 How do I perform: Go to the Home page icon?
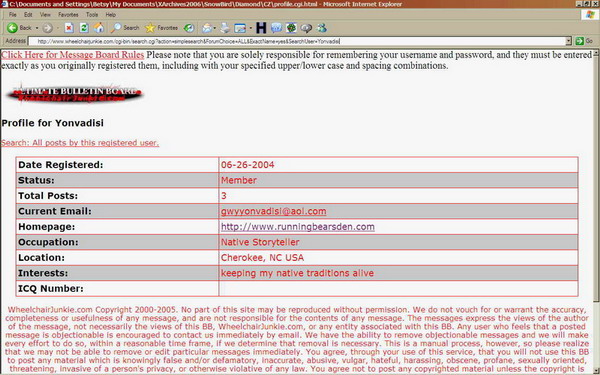click(x=99, y=28)
